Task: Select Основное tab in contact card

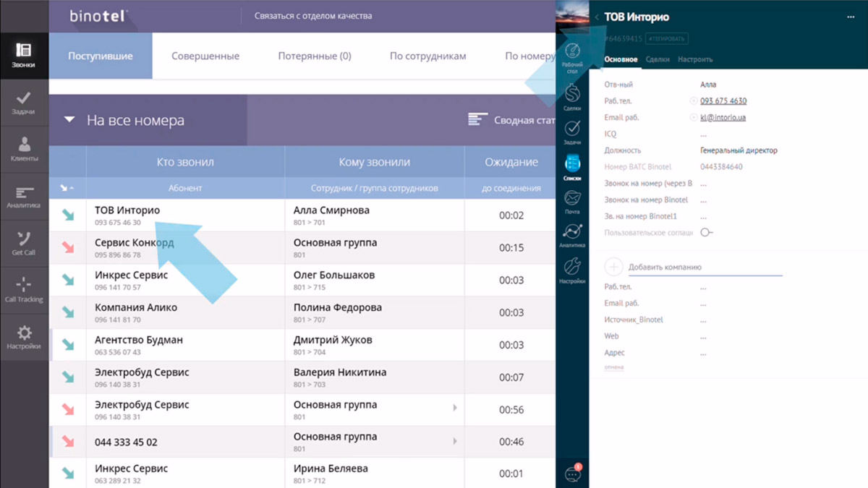Action: [621, 59]
